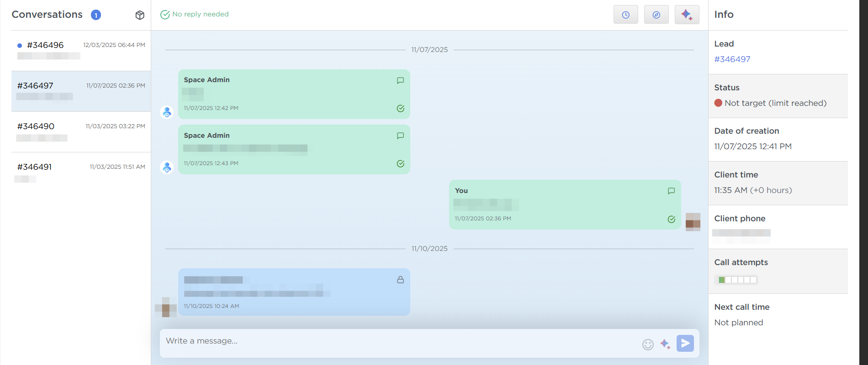Click the compass icon button in header
Image resolution: width=868 pixels, height=365 pixels.
[x=656, y=15]
